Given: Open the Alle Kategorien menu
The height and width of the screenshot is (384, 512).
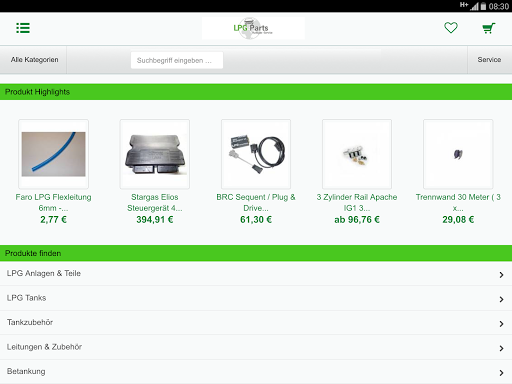Looking at the screenshot, I should point(34,60).
